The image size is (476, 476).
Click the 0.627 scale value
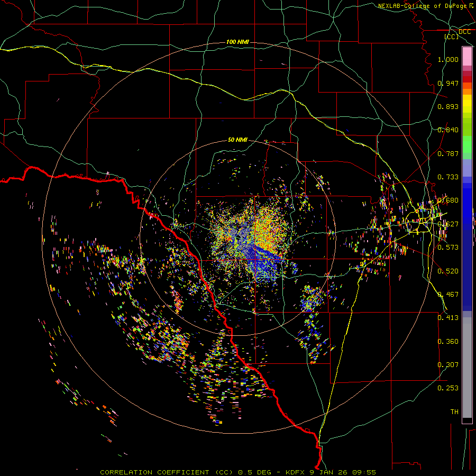point(448,224)
